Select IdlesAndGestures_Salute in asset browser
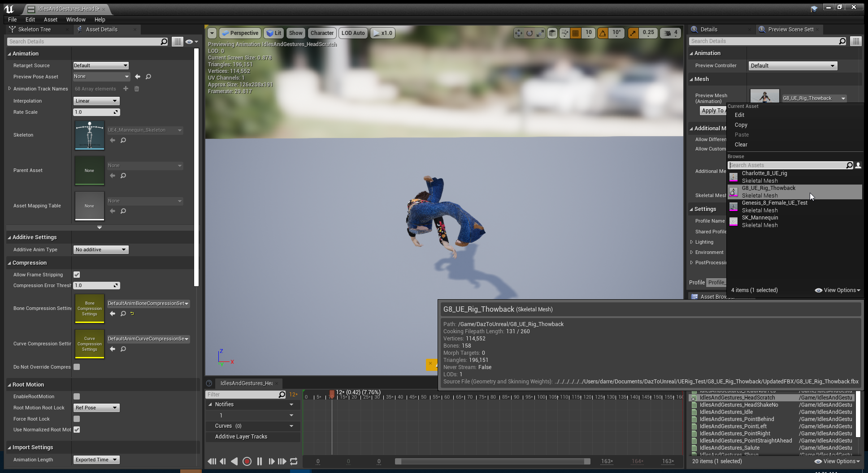Viewport: 868px width, 473px height. pyautogui.click(x=729, y=448)
